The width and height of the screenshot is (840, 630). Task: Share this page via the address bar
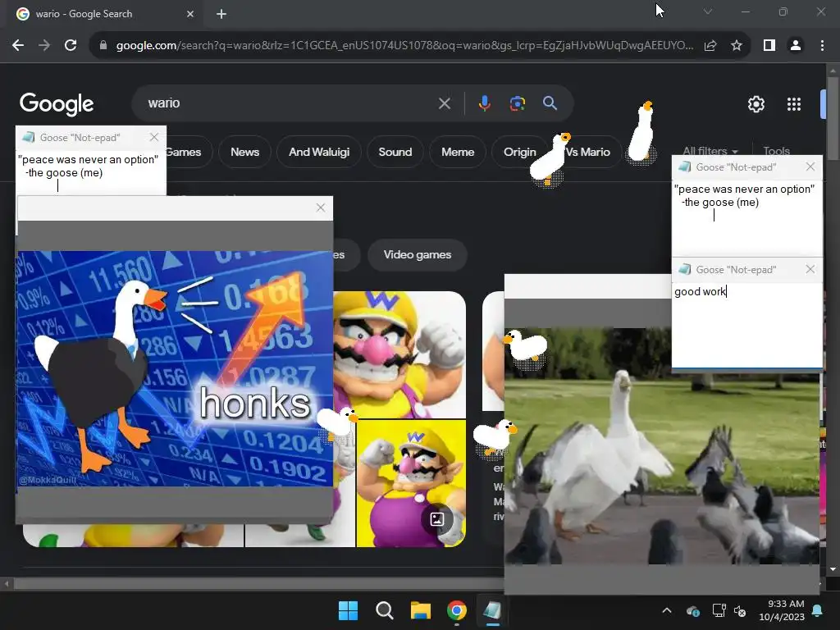click(x=710, y=46)
